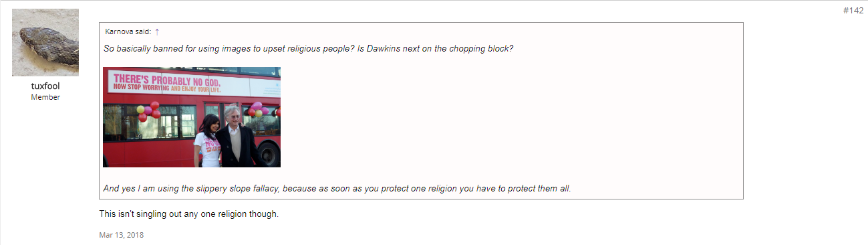
Task: Click the upward arrow beside 'Karnova said:'
Action: 157,31
